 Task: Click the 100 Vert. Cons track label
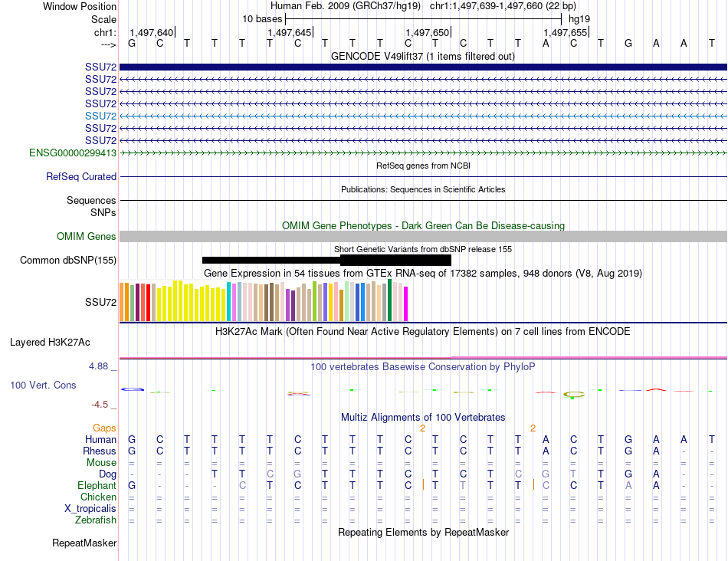[43, 385]
